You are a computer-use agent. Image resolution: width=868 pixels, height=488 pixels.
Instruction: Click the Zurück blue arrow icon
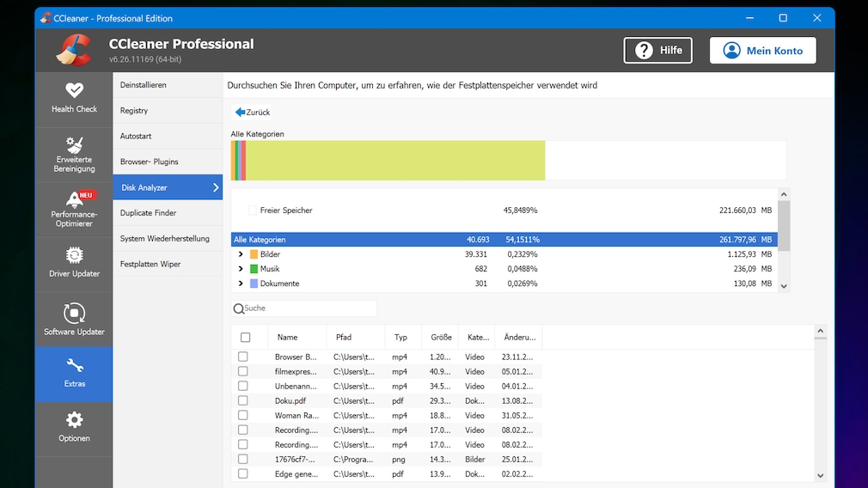tap(240, 113)
